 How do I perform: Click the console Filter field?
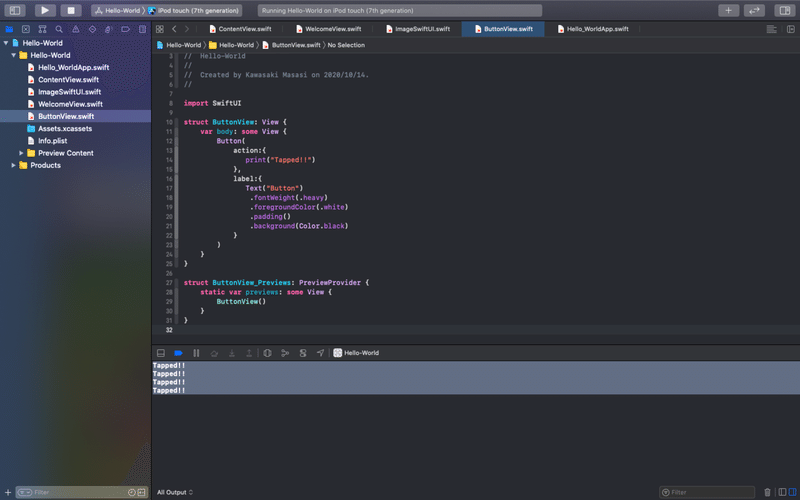[707, 492]
